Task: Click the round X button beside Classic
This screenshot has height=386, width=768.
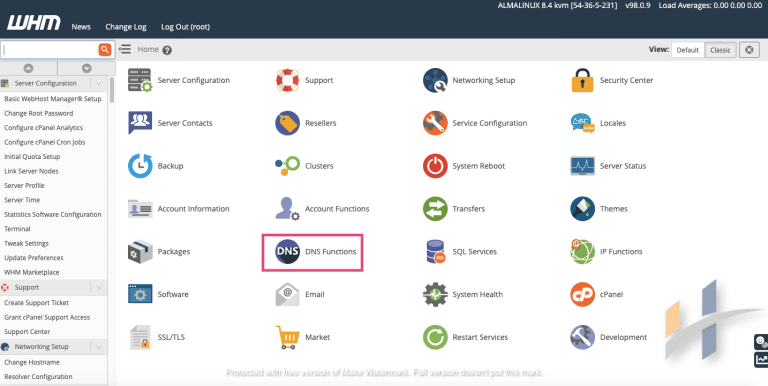Action: tap(749, 50)
